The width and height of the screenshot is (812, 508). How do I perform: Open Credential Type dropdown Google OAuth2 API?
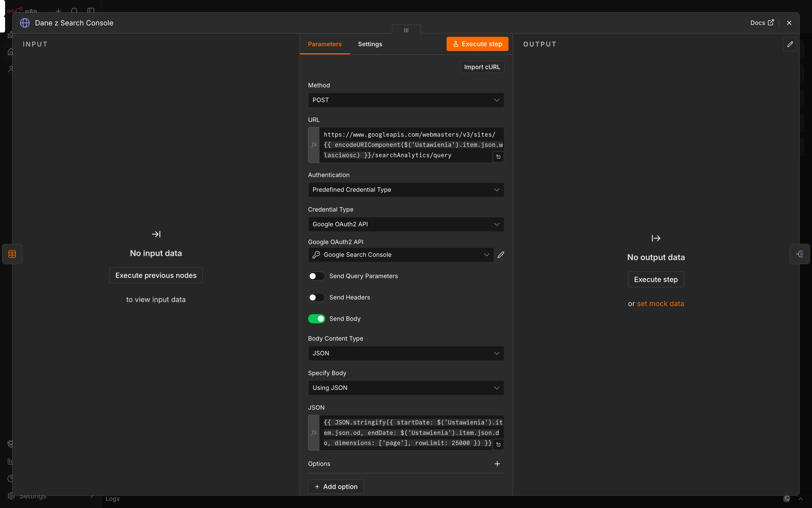pos(406,224)
